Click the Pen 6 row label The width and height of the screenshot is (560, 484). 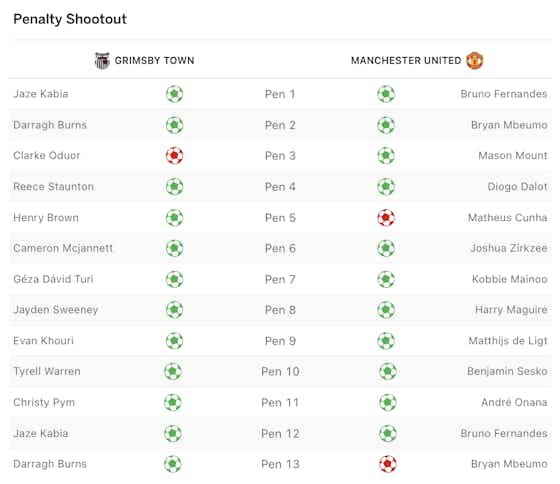click(280, 248)
